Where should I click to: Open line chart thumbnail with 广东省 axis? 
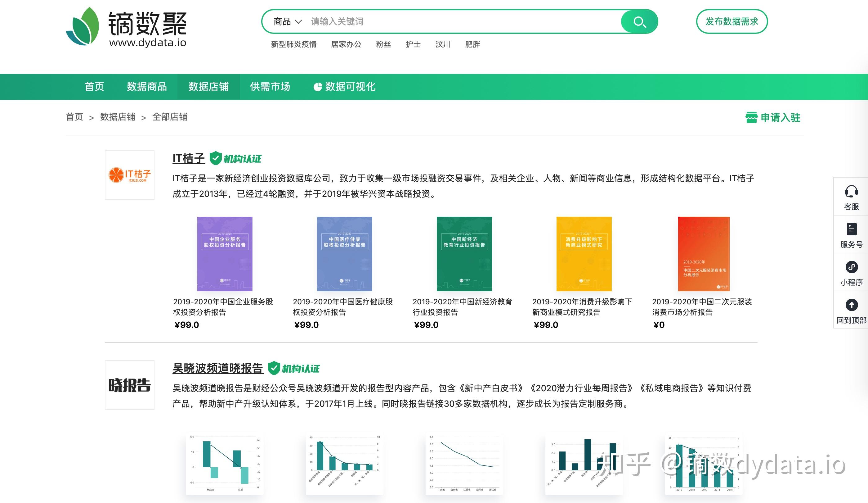tap(464, 464)
